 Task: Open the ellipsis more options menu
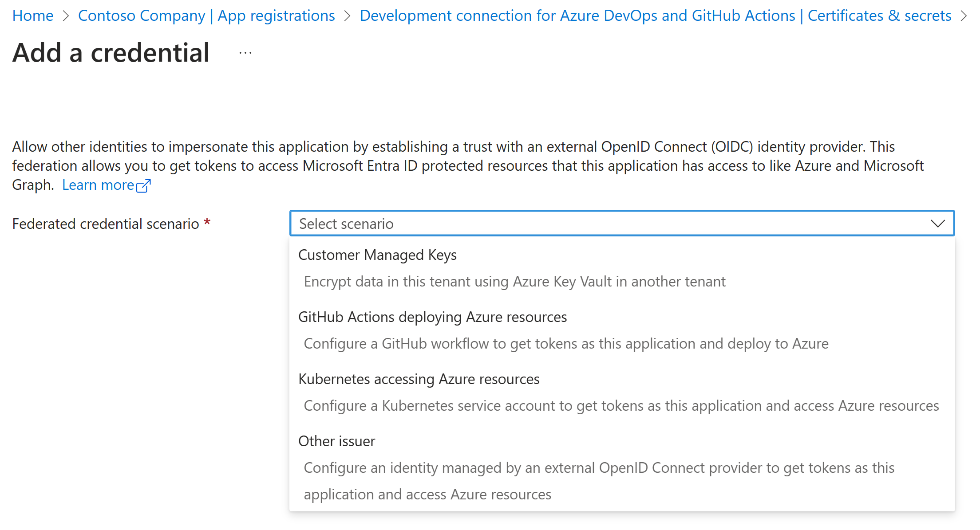[245, 53]
